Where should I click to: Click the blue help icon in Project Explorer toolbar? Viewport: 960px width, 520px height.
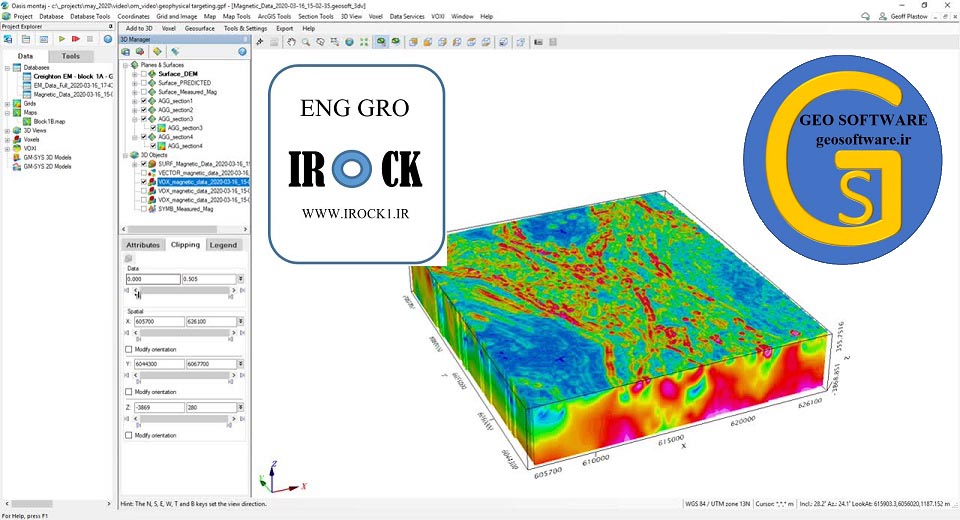(x=108, y=39)
